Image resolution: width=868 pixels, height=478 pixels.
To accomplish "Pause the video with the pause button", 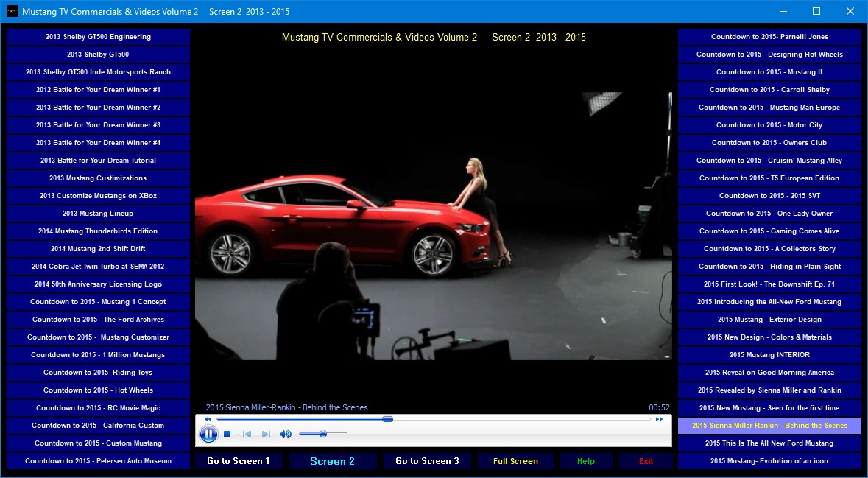I will click(208, 435).
